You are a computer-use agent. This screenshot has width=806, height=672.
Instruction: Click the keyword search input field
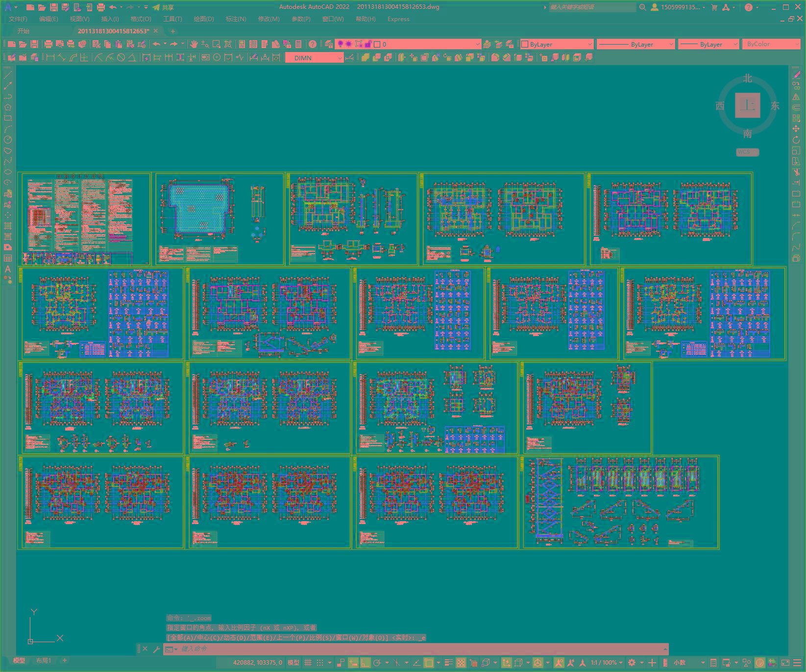[x=592, y=7]
